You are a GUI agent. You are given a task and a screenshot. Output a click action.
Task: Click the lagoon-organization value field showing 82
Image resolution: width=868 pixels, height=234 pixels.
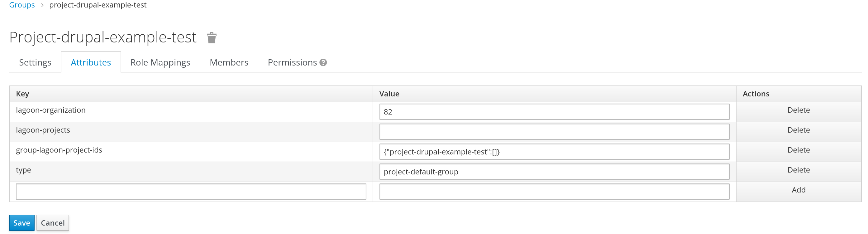tap(554, 112)
